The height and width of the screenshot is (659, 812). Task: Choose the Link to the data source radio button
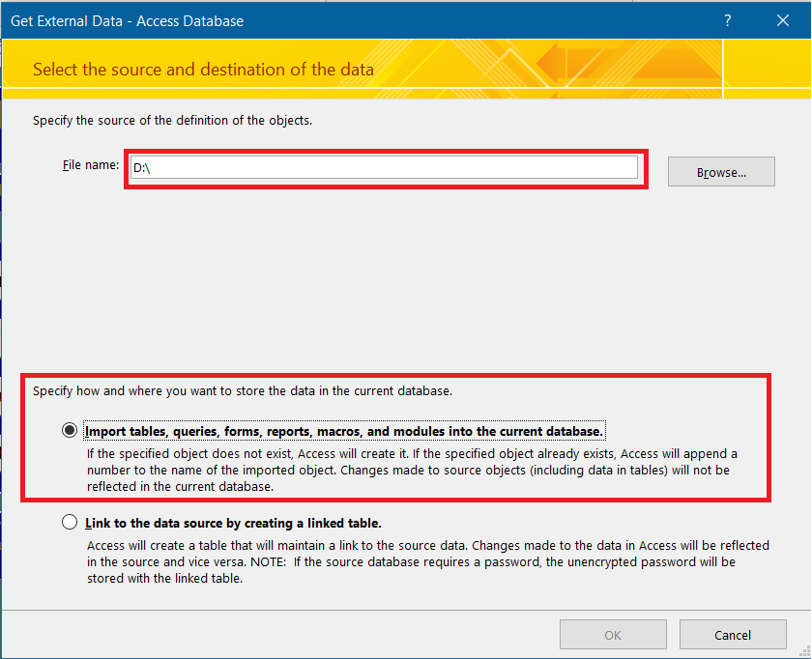click(x=70, y=522)
